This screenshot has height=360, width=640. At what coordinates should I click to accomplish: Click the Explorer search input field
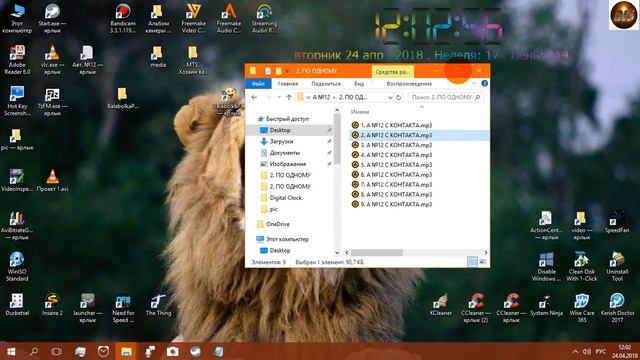[x=442, y=97]
